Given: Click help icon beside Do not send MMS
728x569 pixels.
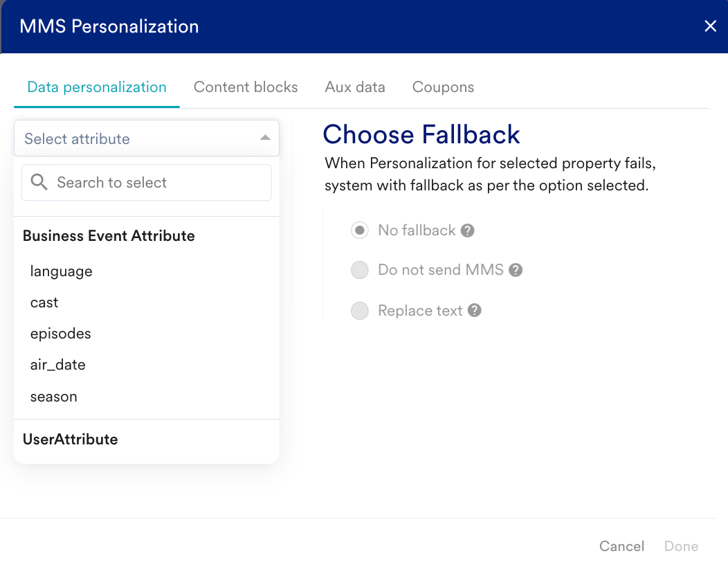Looking at the screenshot, I should (515, 270).
